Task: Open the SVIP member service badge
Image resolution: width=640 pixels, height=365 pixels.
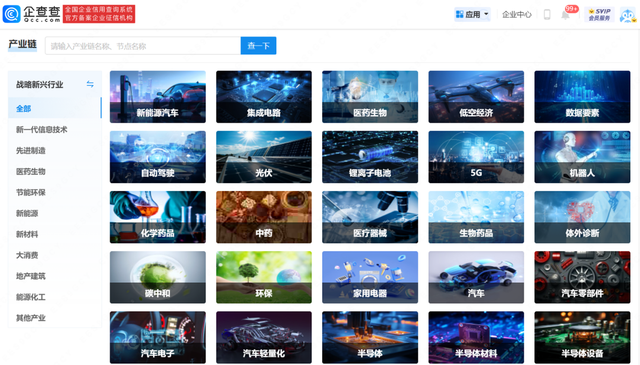Action: 600,14
